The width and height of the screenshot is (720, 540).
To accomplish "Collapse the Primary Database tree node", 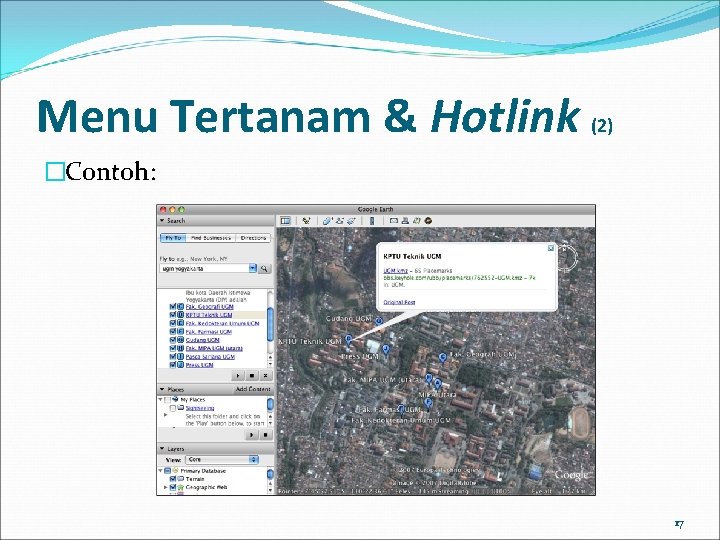I will tap(160, 471).
